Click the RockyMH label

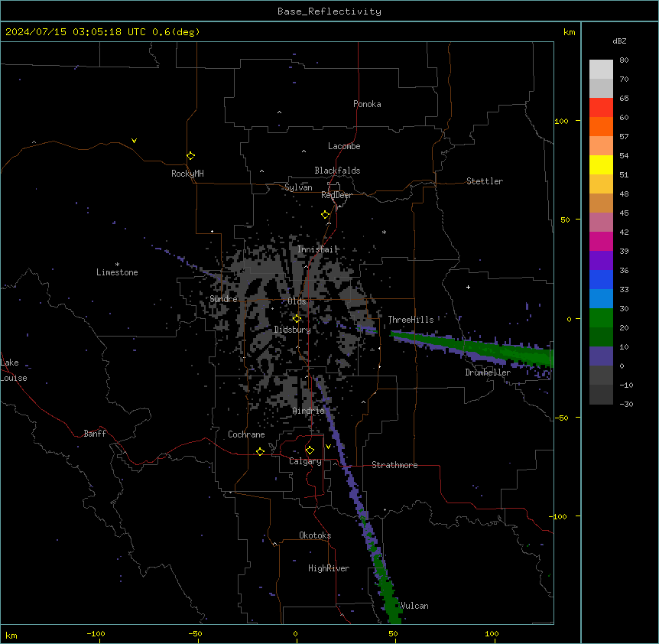pos(187,174)
